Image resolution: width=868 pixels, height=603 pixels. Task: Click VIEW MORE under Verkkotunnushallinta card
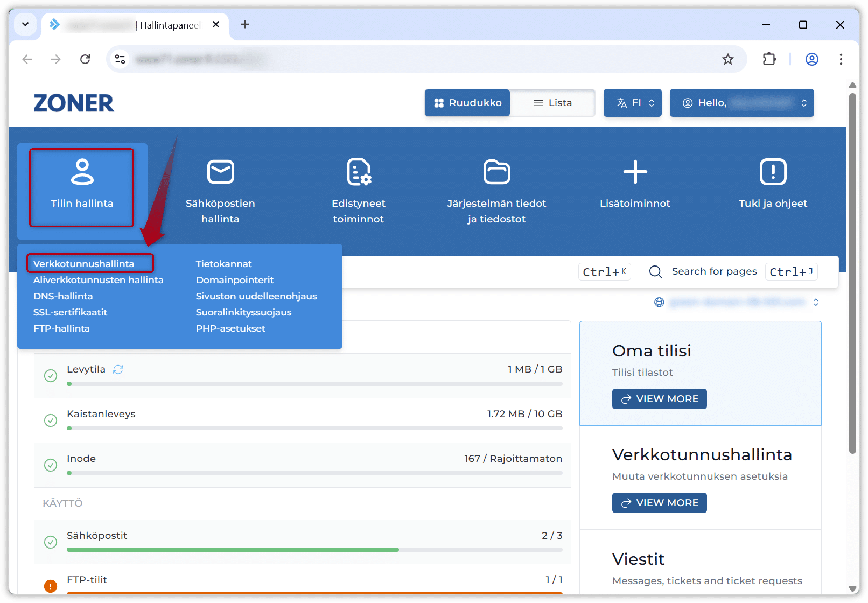pyautogui.click(x=659, y=503)
